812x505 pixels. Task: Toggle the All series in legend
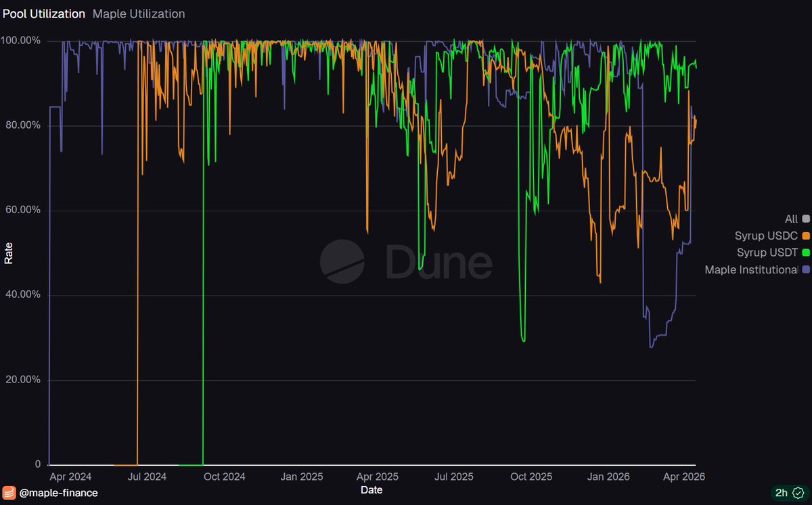[796, 219]
